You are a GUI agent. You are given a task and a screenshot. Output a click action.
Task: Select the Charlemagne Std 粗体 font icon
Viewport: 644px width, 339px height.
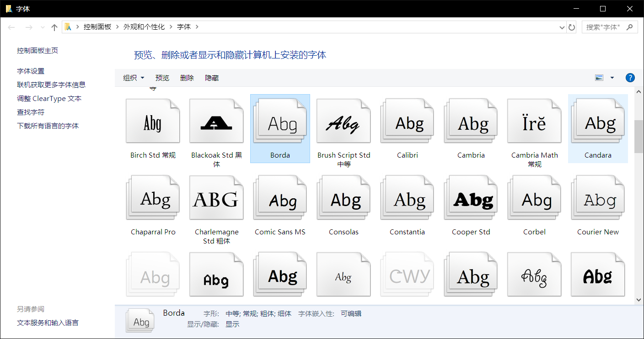(216, 198)
